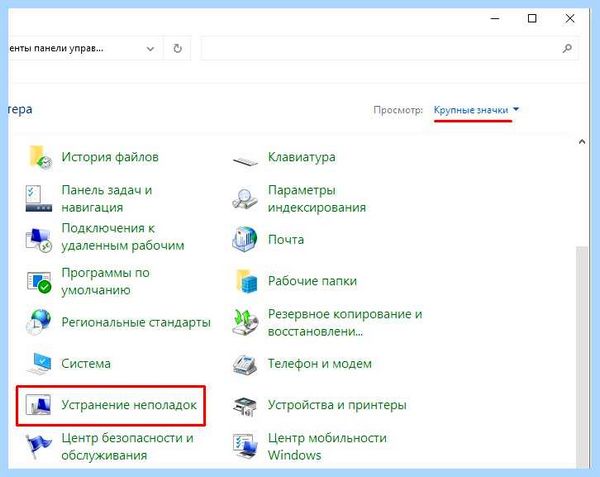Refresh the control panel view

click(177, 49)
